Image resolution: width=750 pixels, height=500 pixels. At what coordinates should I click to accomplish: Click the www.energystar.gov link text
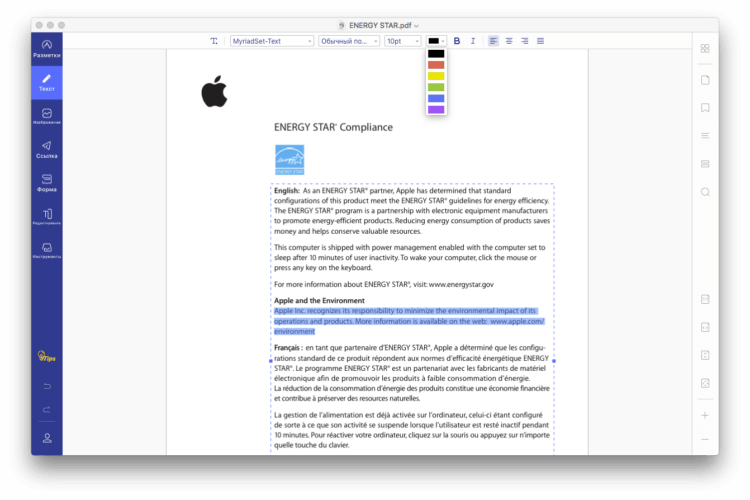click(461, 284)
